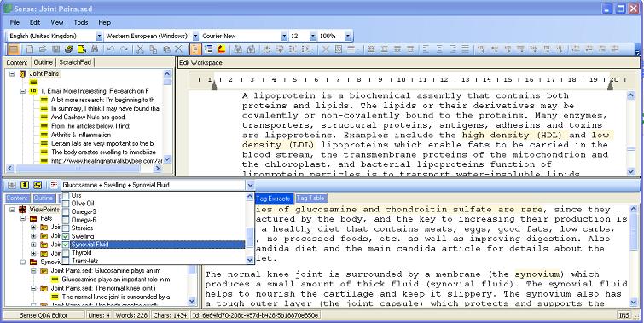Collapse the Fats folder in ViewPoints tree

coord(24,218)
